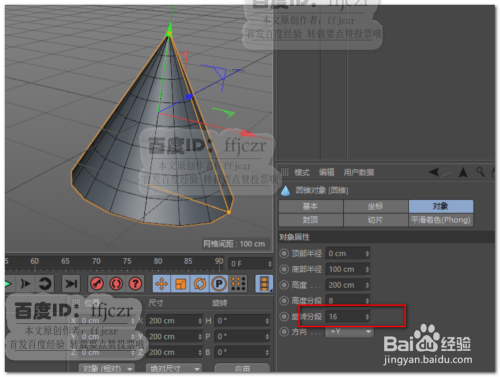Click the rotation B field 0°
The height and width of the screenshot is (377, 500).
(242, 352)
